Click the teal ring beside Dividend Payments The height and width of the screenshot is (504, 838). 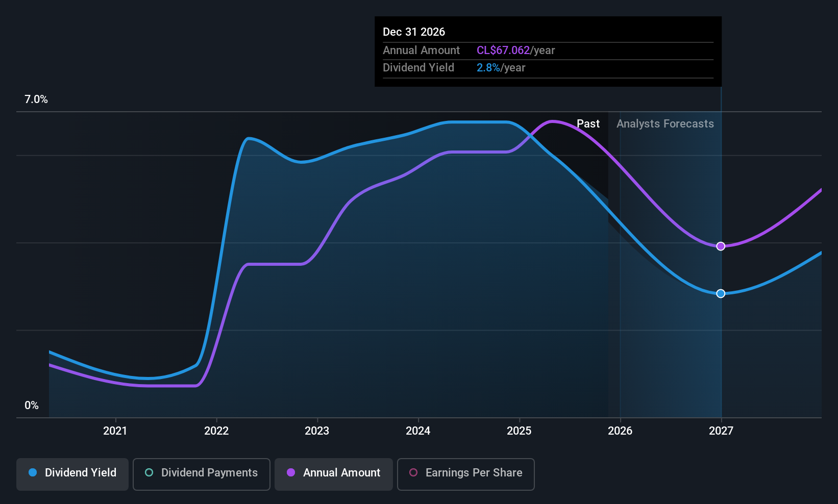(x=149, y=473)
